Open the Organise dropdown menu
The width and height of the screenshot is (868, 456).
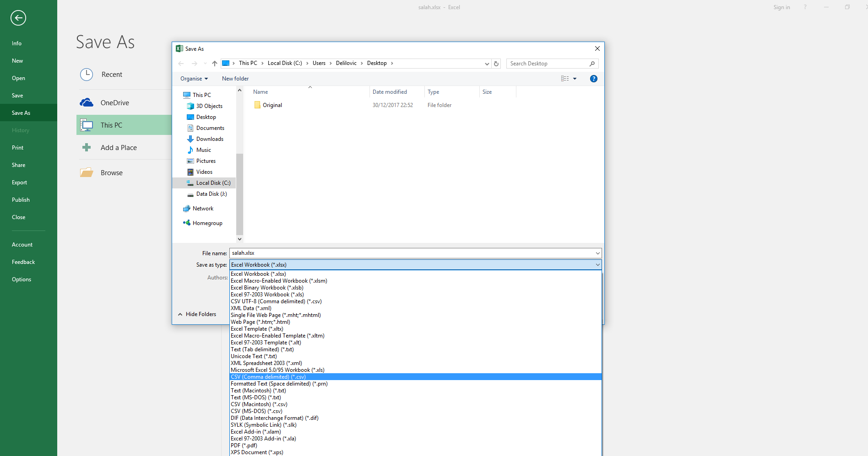(x=194, y=79)
